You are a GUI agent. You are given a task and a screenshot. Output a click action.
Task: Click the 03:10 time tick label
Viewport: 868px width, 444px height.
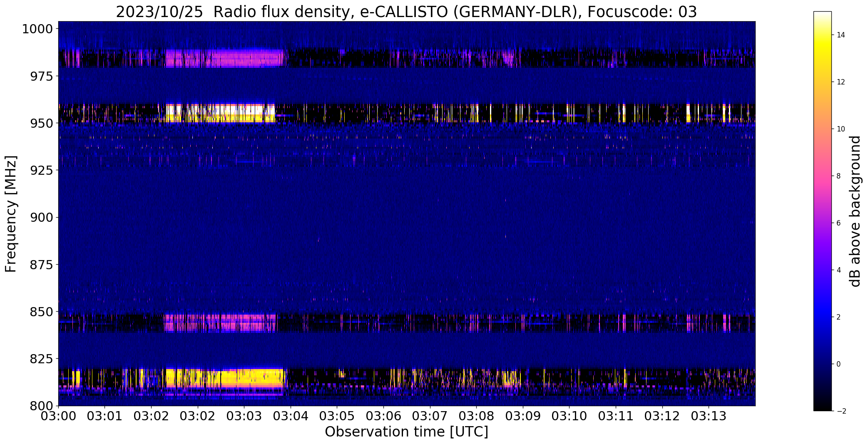[x=570, y=416]
